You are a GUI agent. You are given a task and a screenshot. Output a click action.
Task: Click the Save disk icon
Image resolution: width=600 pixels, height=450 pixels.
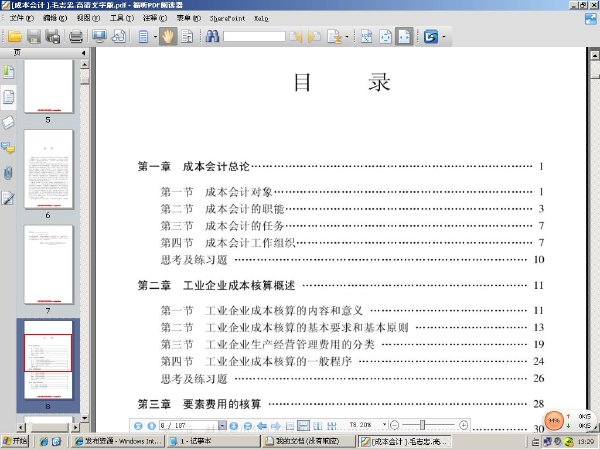tap(34, 37)
